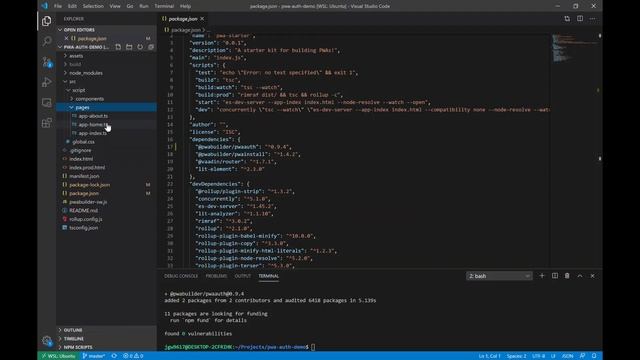This screenshot has width=640, height=360.
Task: Go to line via Ln 1, Col 1
Action: pos(489,356)
